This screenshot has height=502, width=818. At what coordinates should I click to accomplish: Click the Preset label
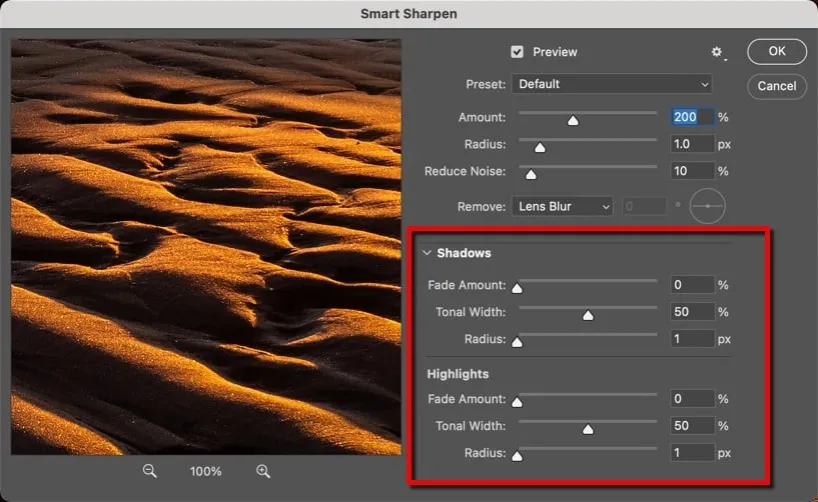pyautogui.click(x=486, y=85)
